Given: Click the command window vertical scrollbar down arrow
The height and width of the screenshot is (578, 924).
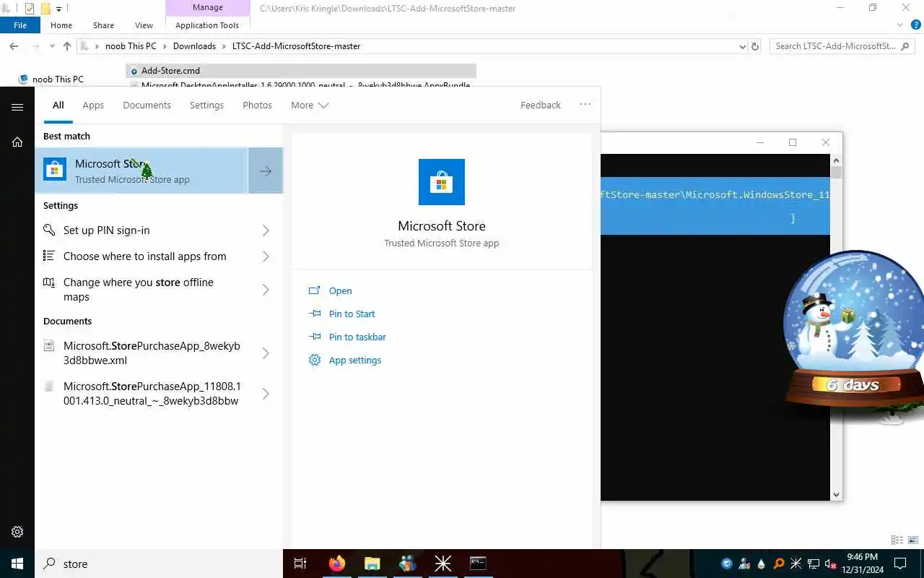Looking at the screenshot, I should (x=837, y=495).
